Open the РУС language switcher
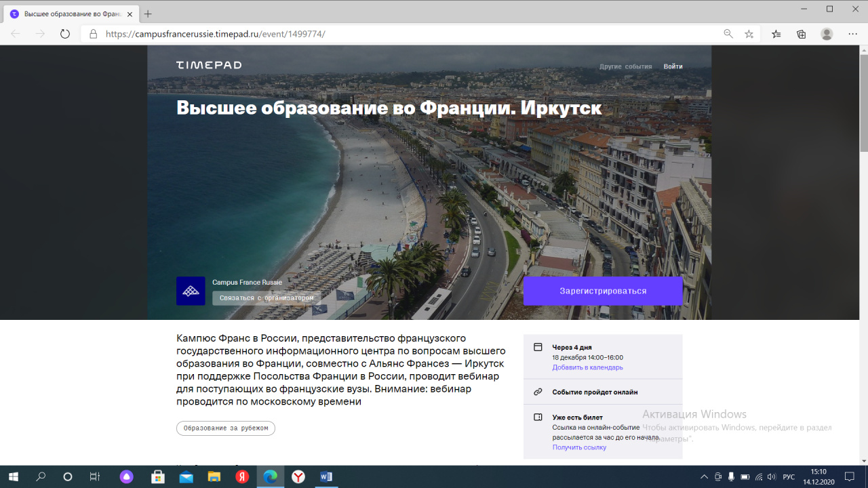This screenshot has width=868, height=488. tap(789, 477)
